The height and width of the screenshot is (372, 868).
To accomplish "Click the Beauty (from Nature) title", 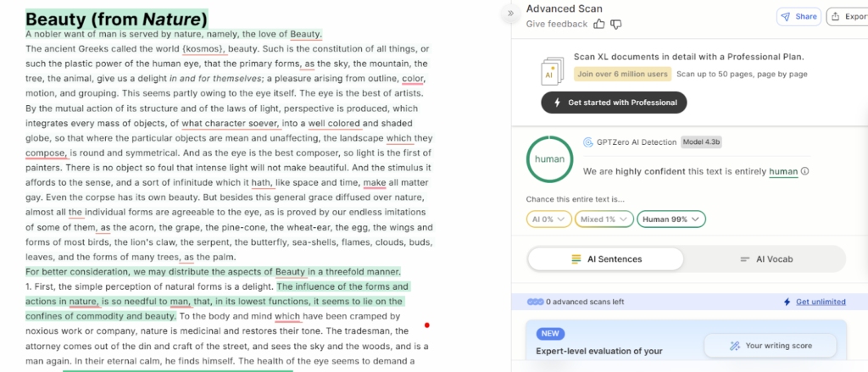I will tap(116, 19).
